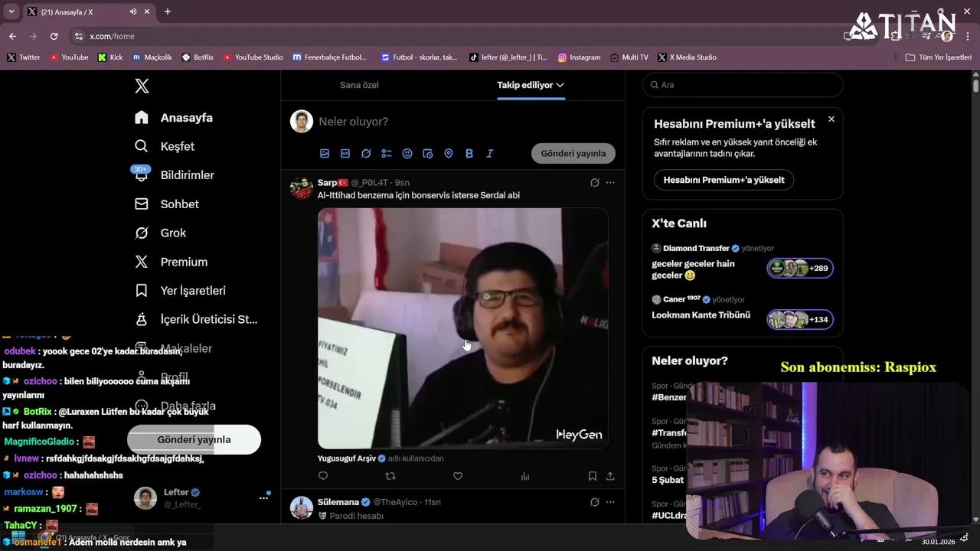The width and height of the screenshot is (980, 551).
Task: Open more options on Sülemana's post
Action: click(610, 502)
